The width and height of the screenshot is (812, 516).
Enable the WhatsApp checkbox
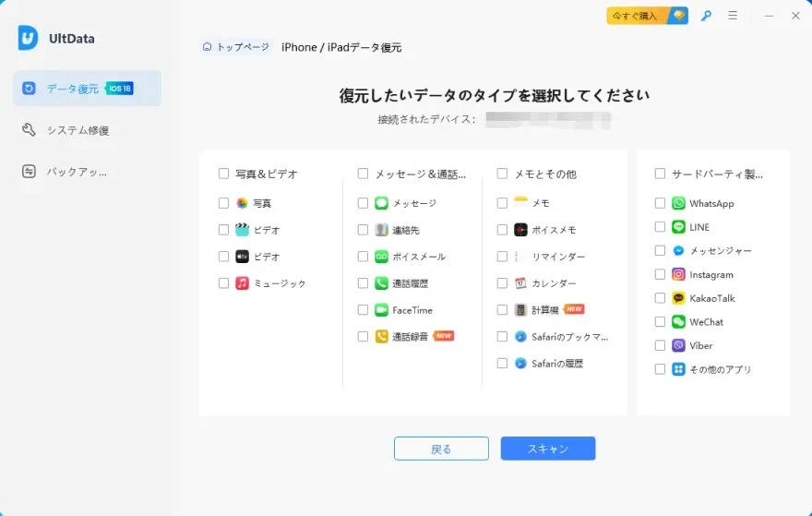coord(660,203)
